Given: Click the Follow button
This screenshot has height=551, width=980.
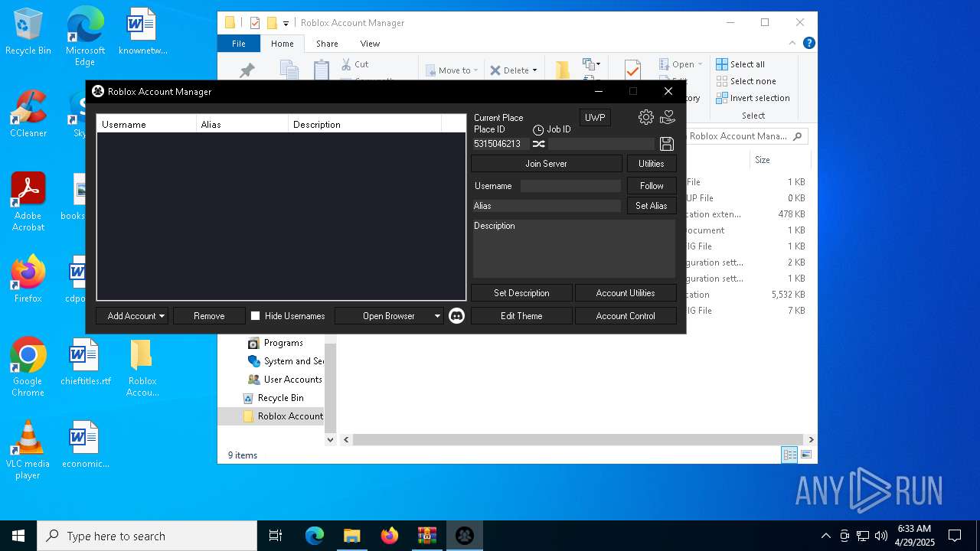Looking at the screenshot, I should pos(652,185).
